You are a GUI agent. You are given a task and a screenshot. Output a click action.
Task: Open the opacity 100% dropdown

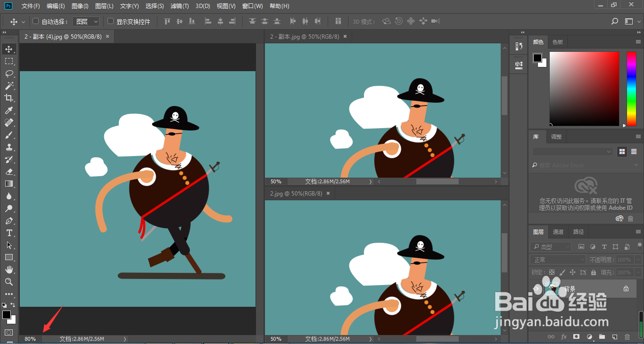pos(638,260)
